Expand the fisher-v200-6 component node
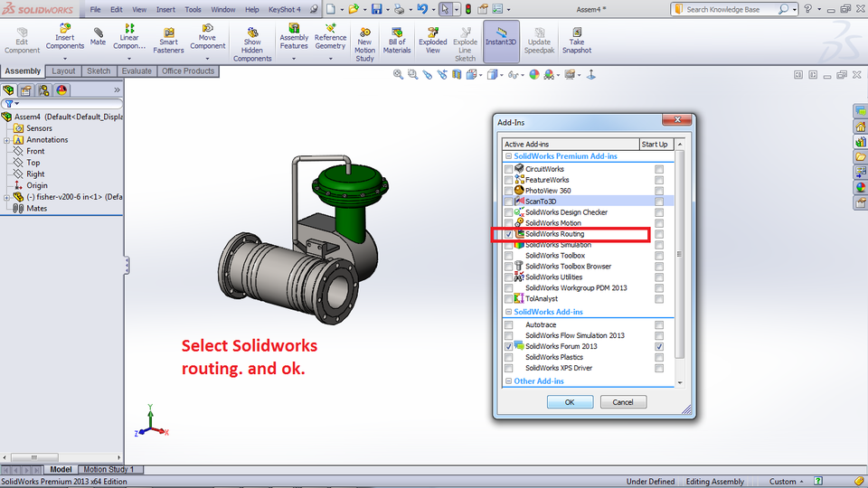The height and width of the screenshot is (488, 868). (6, 198)
